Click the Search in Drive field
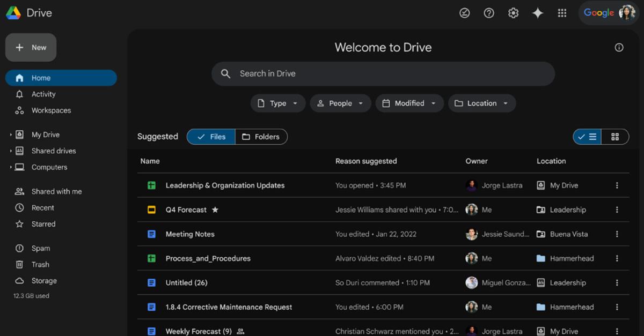The width and height of the screenshot is (644, 336). tap(383, 73)
